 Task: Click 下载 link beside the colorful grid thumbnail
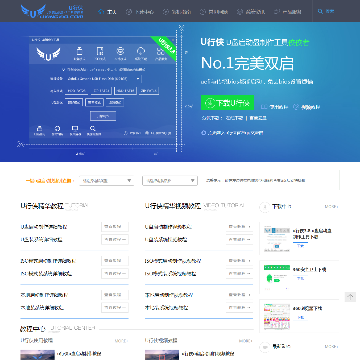[x=300, y=318]
